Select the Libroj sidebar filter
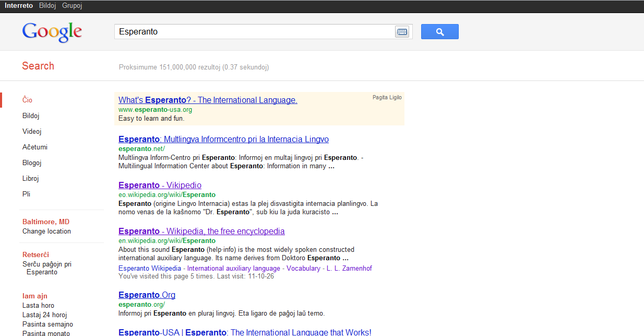Screen dimensions: 644x336 pos(31,178)
